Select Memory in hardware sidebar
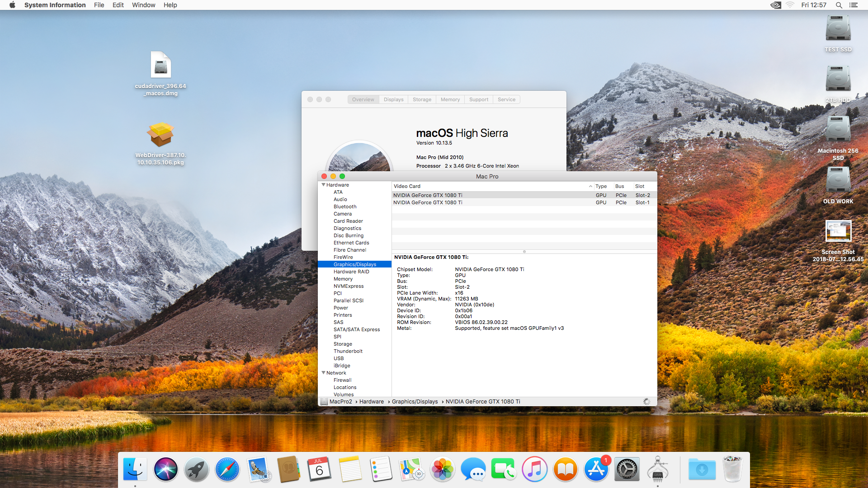The width and height of the screenshot is (868, 488). click(343, 279)
